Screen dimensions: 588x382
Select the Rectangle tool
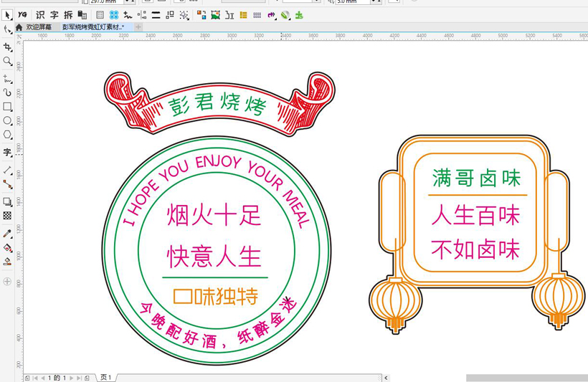coord(7,107)
